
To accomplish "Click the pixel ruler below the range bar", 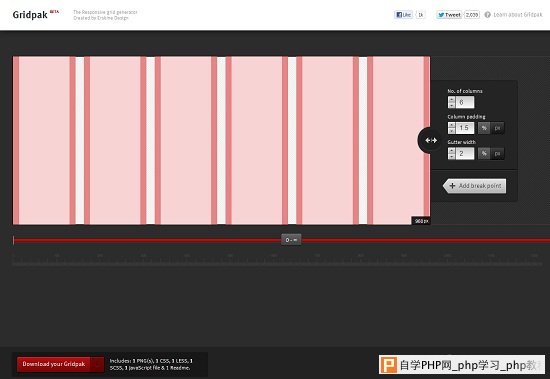I will (277, 259).
